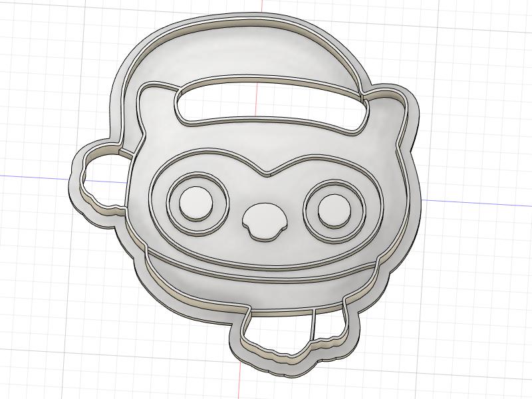This screenshot has height=399, width=532.
Task: Select the eye mask face between eyes
Action: click(x=268, y=195)
